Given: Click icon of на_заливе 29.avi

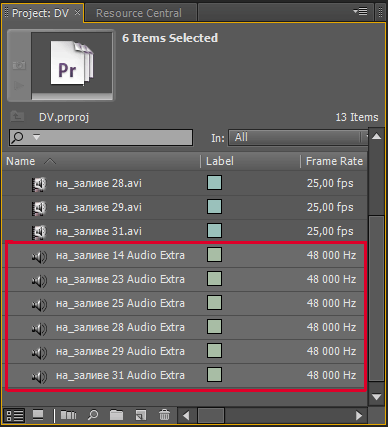Looking at the screenshot, I should [x=39, y=208].
